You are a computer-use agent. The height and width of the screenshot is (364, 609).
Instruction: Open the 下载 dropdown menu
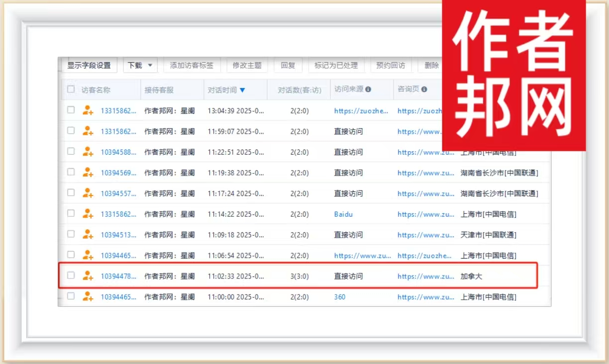point(140,65)
